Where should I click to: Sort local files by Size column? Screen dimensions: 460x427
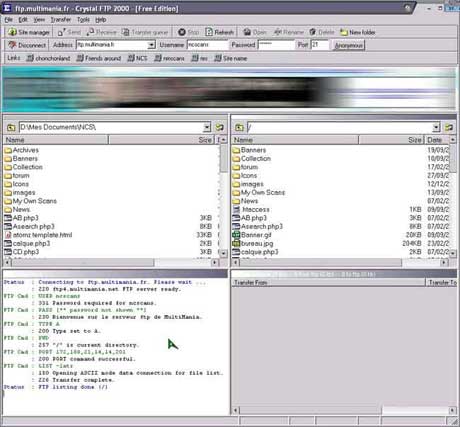(x=161, y=140)
